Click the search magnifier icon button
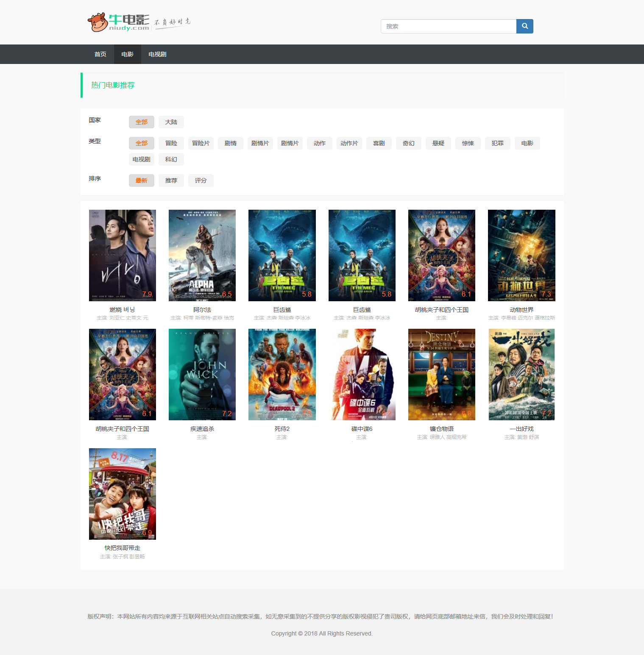Viewport: 644px width, 655px height. tap(524, 26)
